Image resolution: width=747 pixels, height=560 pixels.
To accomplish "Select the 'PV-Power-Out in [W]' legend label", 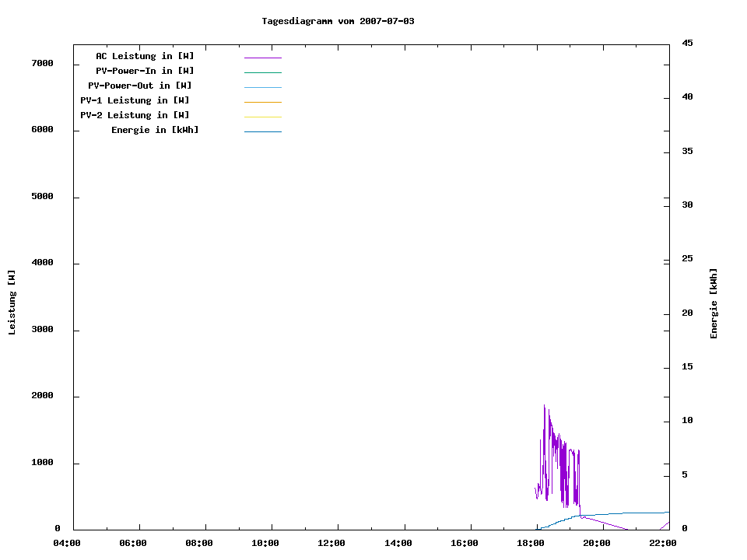I will (139, 86).
